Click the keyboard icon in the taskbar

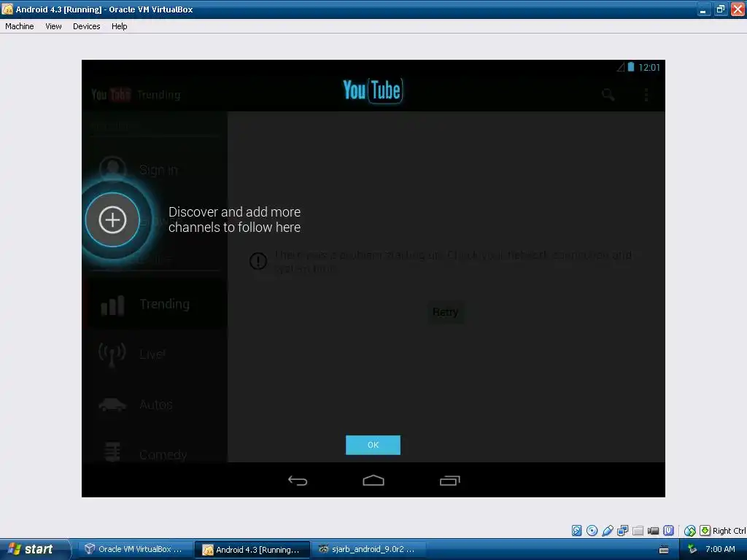664,550
